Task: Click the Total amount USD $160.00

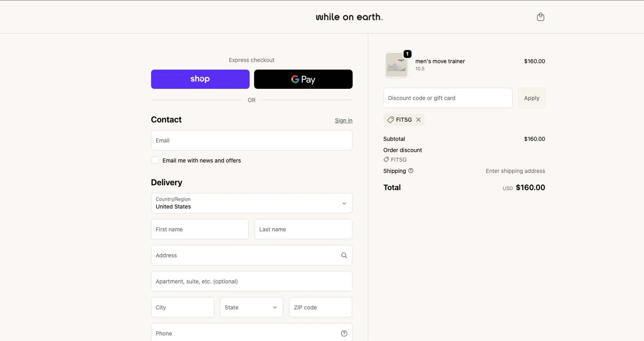Action: click(x=524, y=187)
